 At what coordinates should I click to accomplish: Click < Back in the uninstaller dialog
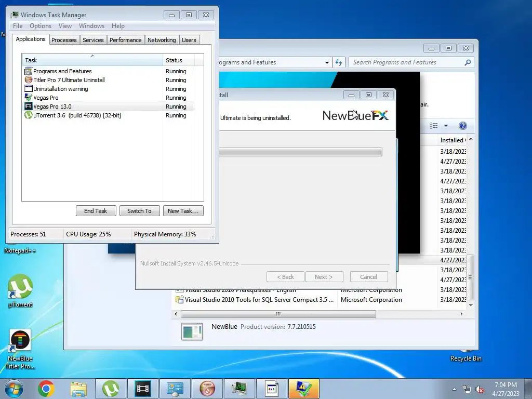coord(286,277)
